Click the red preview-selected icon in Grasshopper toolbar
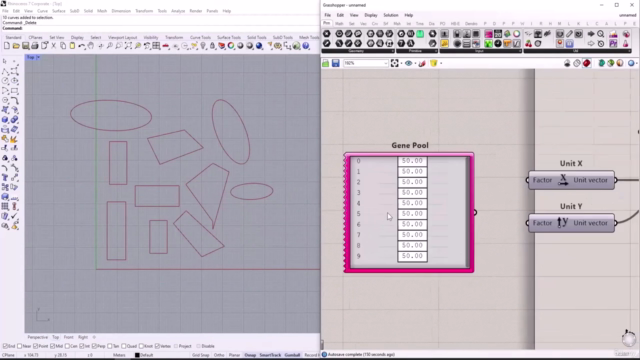This screenshot has width=640, height=360. point(587,63)
